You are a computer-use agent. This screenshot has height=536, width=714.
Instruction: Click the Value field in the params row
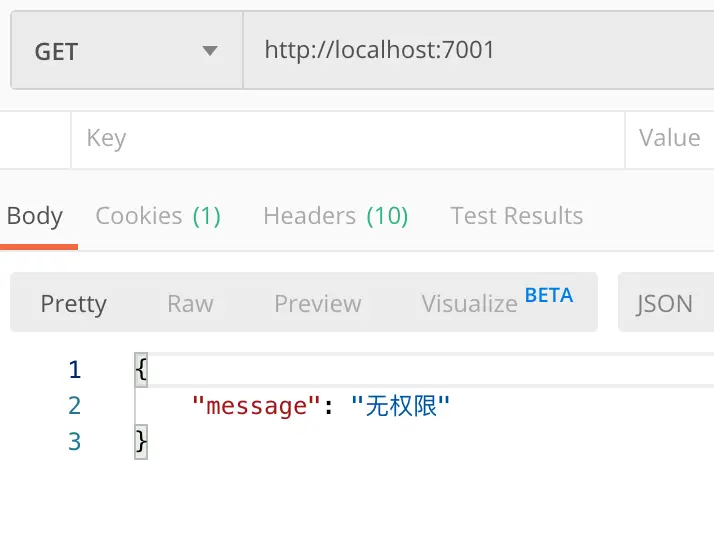pyautogui.click(x=669, y=138)
